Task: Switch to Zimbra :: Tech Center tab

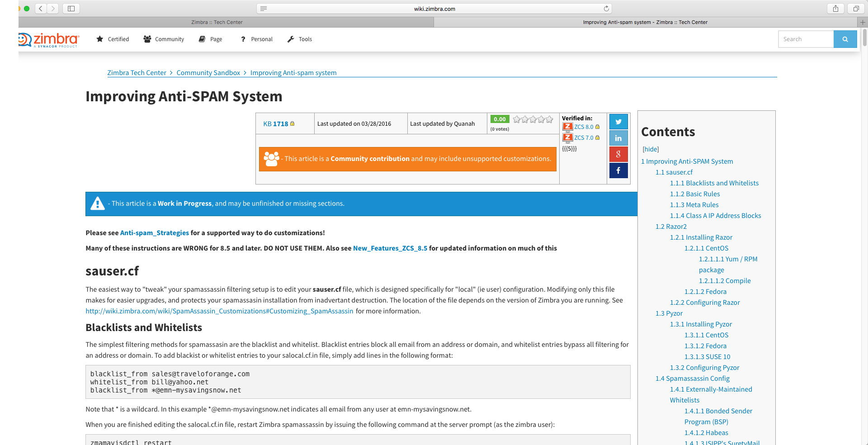Action: (217, 22)
